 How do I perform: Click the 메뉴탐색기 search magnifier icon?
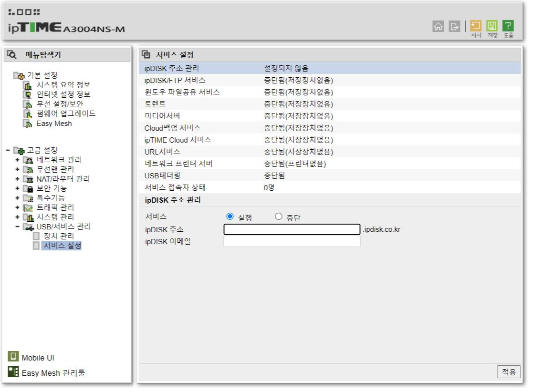click(12, 54)
